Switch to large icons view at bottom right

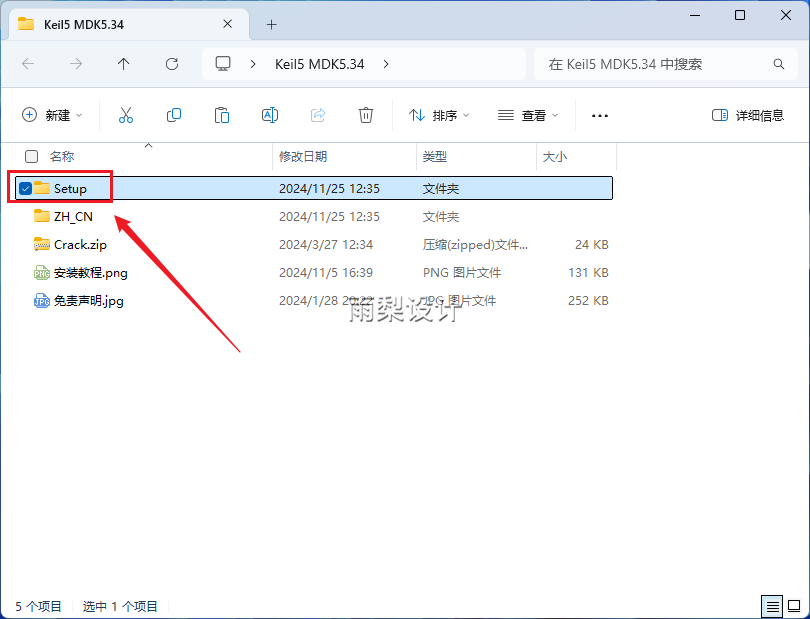(x=794, y=606)
